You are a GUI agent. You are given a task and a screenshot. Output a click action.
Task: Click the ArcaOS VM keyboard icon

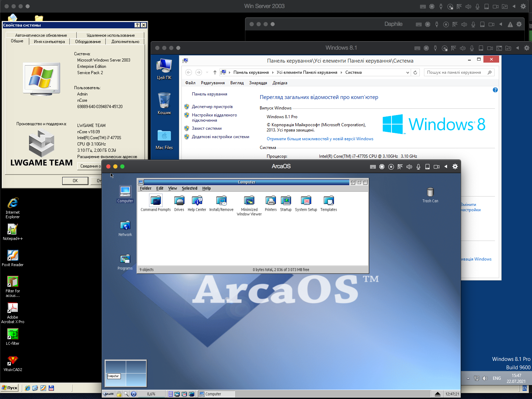point(373,167)
